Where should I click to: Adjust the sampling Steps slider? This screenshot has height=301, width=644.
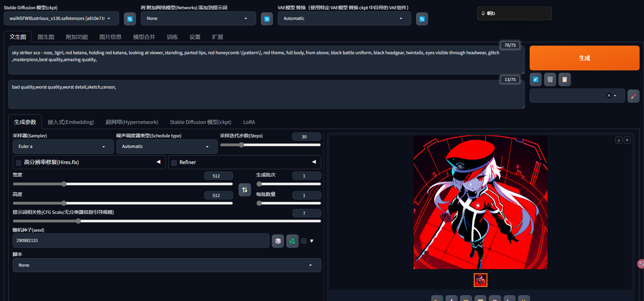271,145
